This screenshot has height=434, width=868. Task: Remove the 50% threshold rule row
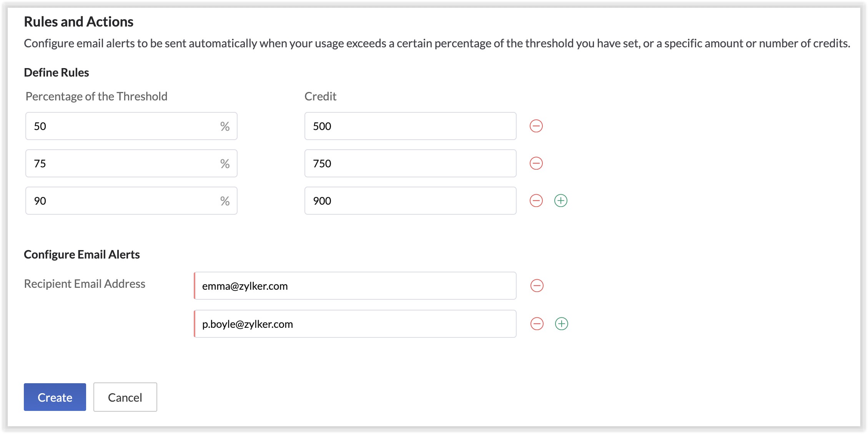536,126
